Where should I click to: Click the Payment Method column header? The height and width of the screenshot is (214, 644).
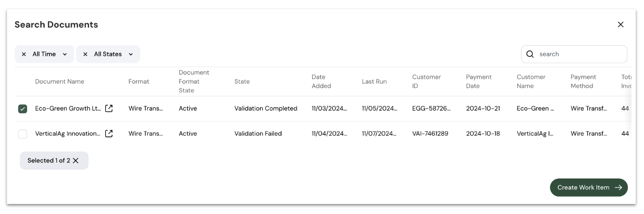point(583,82)
